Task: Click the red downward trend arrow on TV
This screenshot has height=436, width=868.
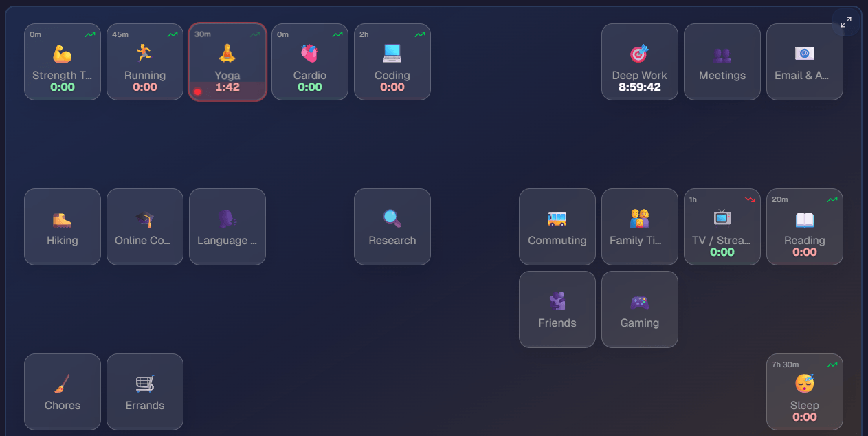Action: coord(750,199)
